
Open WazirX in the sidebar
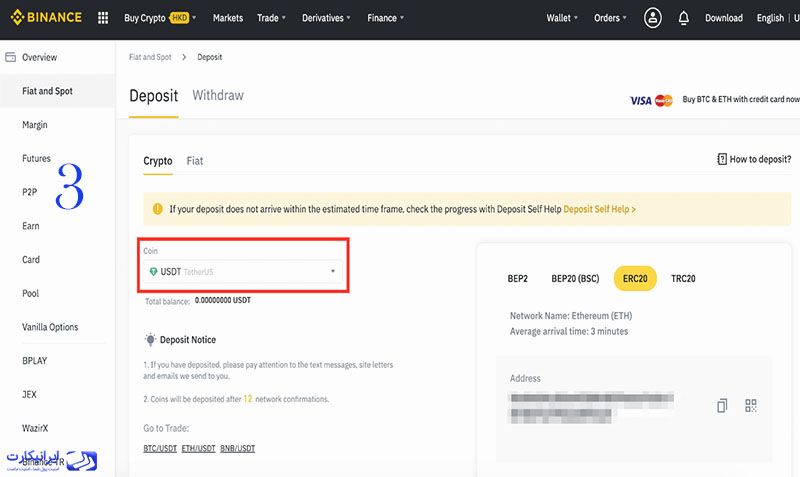(x=35, y=428)
